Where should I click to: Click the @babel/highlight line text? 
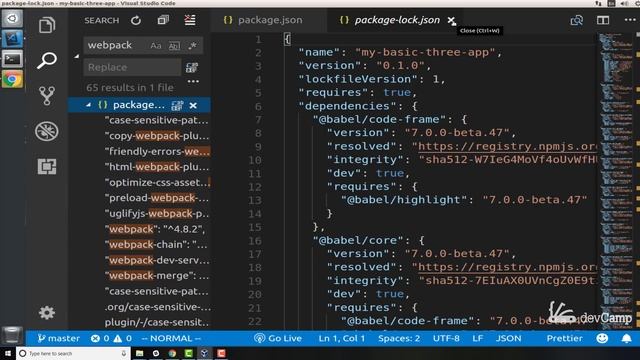click(x=464, y=200)
